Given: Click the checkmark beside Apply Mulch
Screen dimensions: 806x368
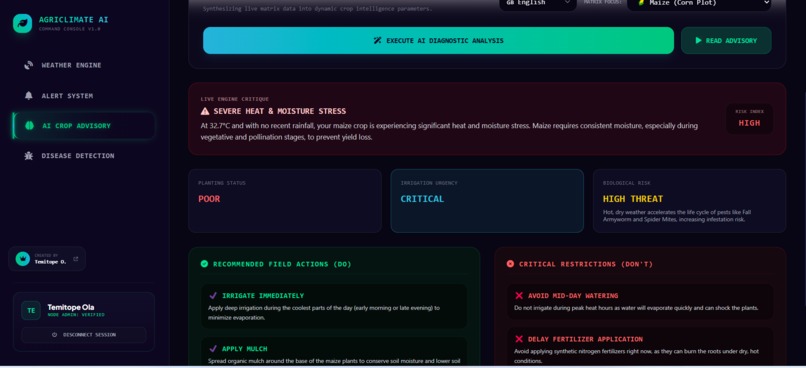Looking at the screenshot, I should click(213, 348).
